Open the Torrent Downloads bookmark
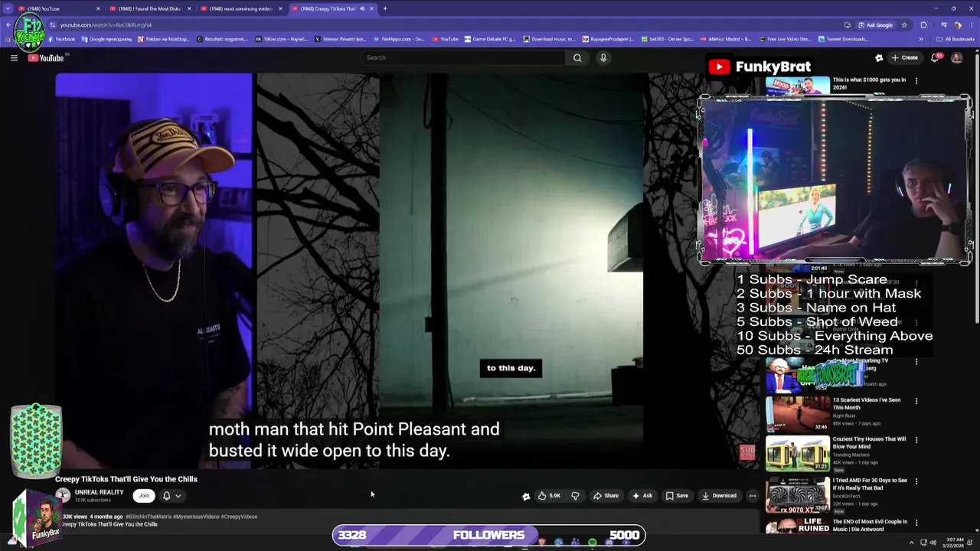 point(842,39)
